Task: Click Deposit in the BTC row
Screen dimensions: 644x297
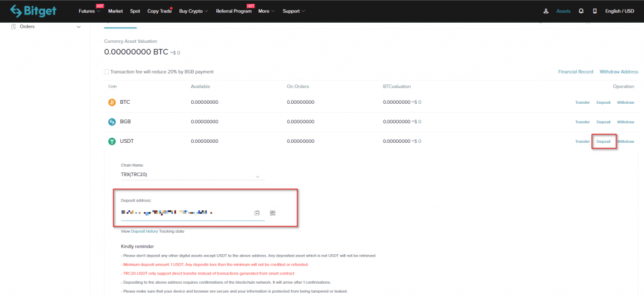Action: pyautogui.click(x=603, y=103)
